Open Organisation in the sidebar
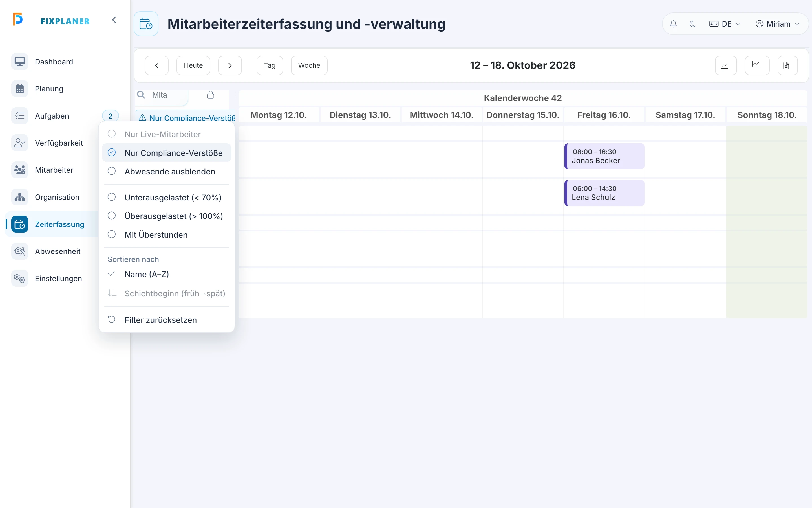Viewport: 812px width, 508px height. [65, 197]
